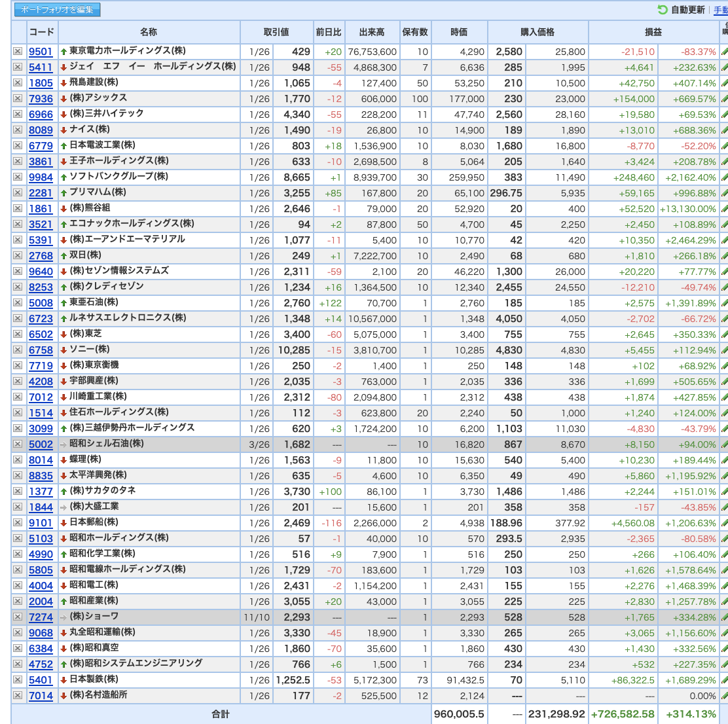Open stock code 7274 link

point(41,617)
